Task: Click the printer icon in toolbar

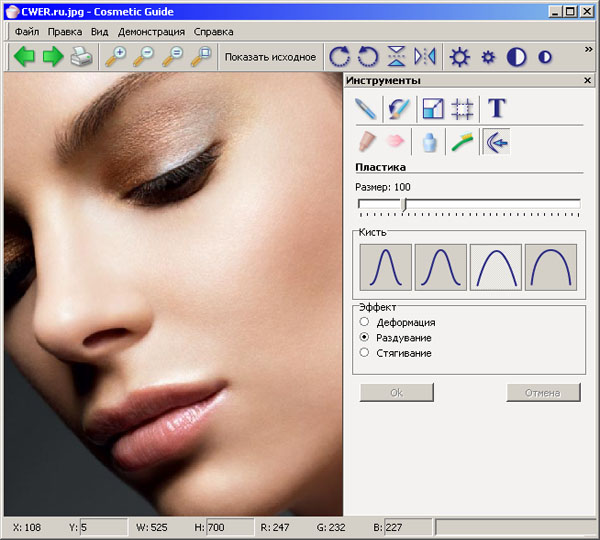Action: (x=81, y=57)
